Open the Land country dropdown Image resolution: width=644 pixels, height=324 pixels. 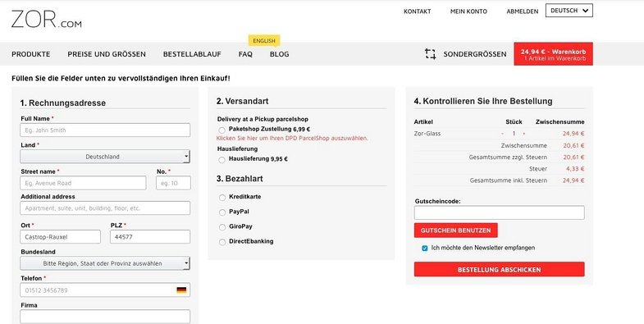(x=105, y=157)
